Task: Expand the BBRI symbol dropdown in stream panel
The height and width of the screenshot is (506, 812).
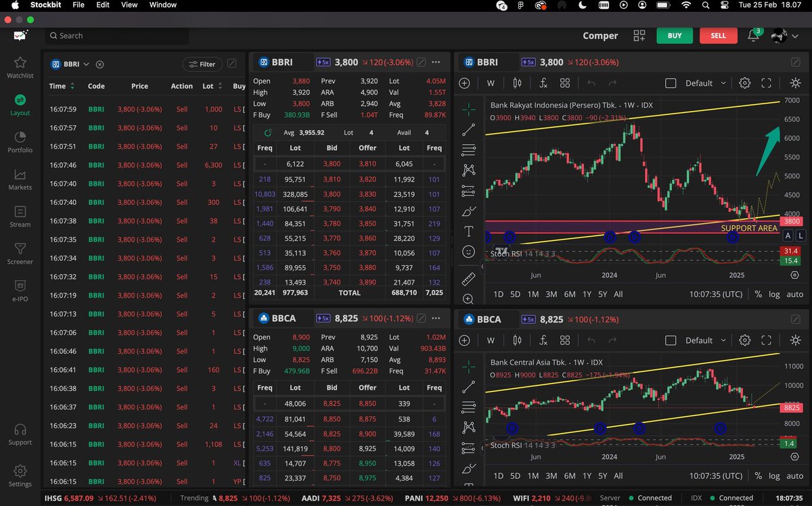Action: pos(86,64)
